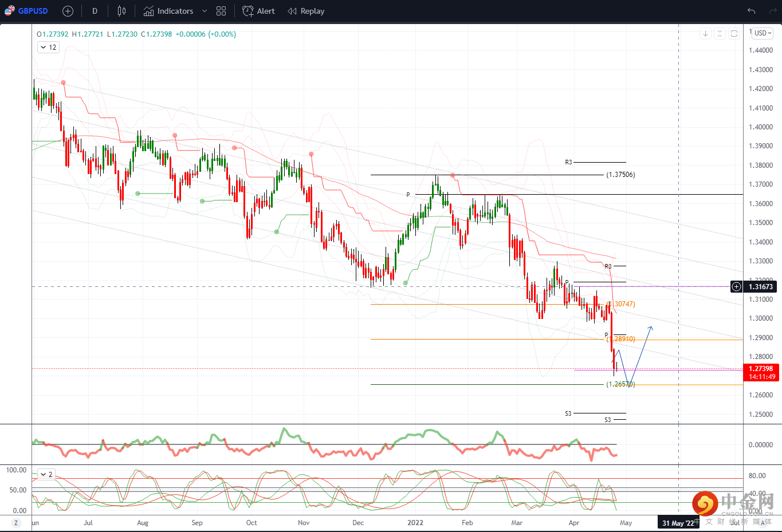The height and width of the screenshot is (532, 782).
Task: Open the indicator templates grid icon
Action: pos(221,11)
